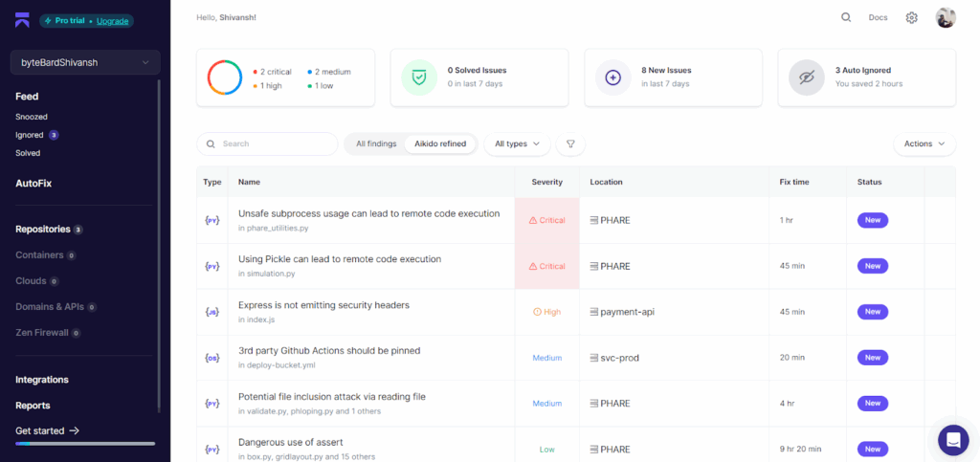The image size is (980, 462).
Task: Click the Critical warning icon in subprocess row
Action: (533, 220)
